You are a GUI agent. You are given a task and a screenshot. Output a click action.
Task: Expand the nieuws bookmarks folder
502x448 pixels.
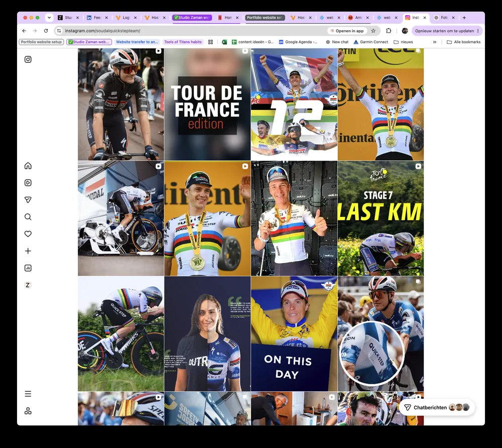403,42
